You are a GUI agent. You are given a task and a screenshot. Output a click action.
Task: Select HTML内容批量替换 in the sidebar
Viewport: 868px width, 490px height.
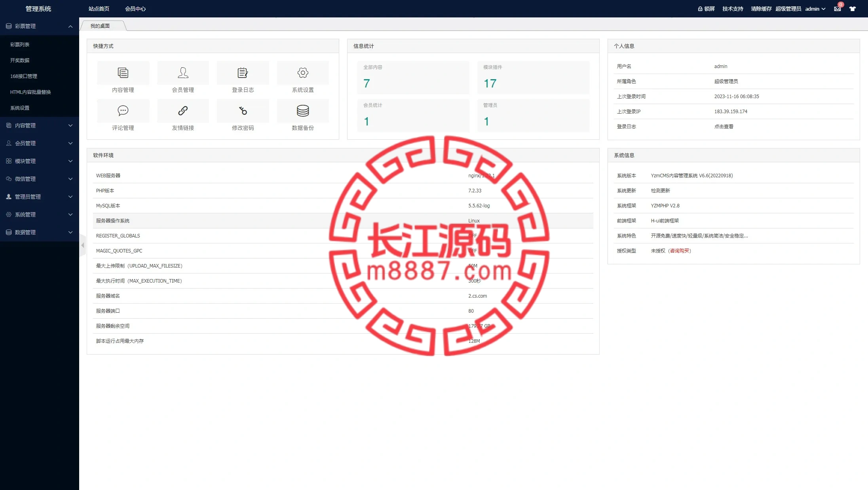point(30,92)
